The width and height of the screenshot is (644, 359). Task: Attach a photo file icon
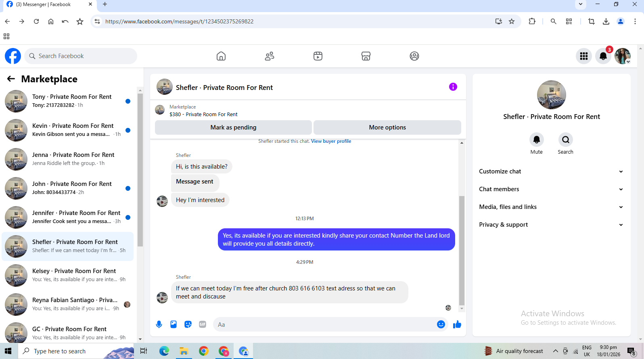click(x=174, y=324)
